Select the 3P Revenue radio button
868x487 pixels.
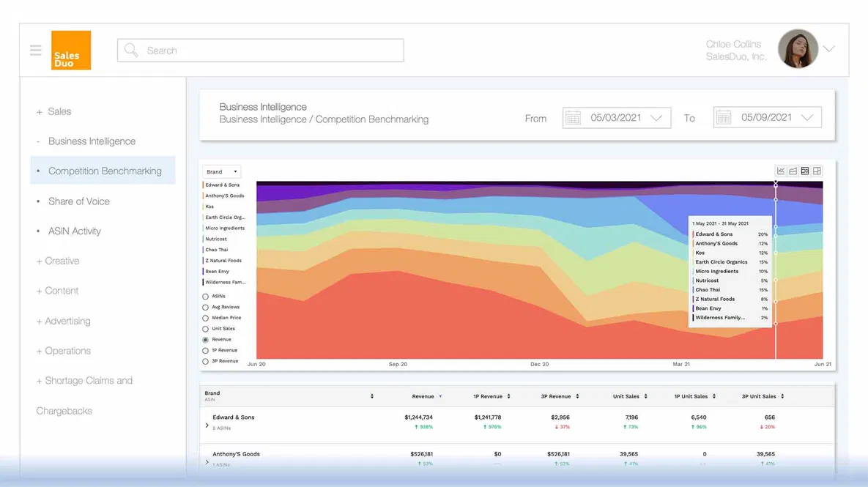click(x=205, y=361)
